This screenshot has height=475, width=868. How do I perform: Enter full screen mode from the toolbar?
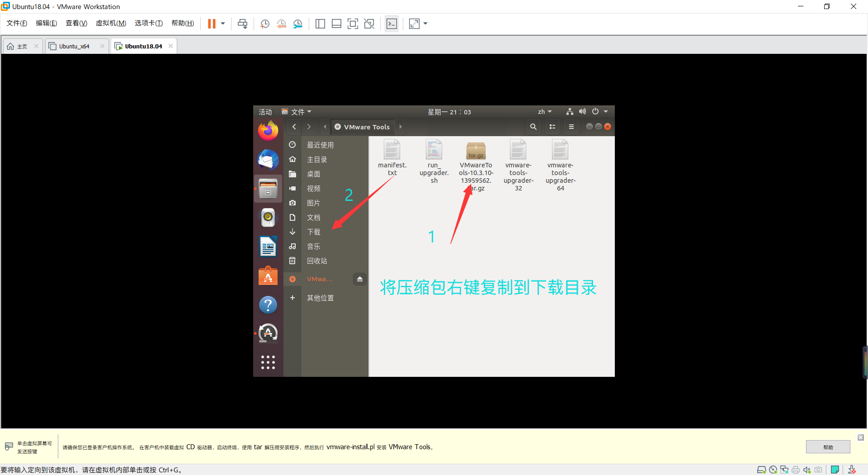(x=353, y=24)
